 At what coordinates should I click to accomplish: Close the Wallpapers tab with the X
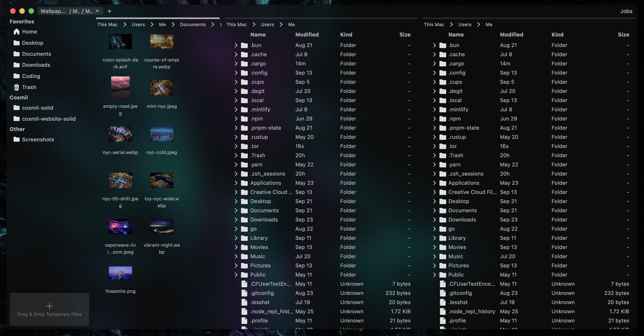pos(97,11)
